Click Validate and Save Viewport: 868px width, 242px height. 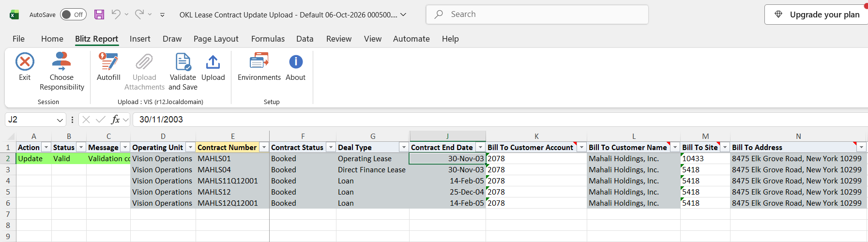pyautogui.click(x=183, y=72)
